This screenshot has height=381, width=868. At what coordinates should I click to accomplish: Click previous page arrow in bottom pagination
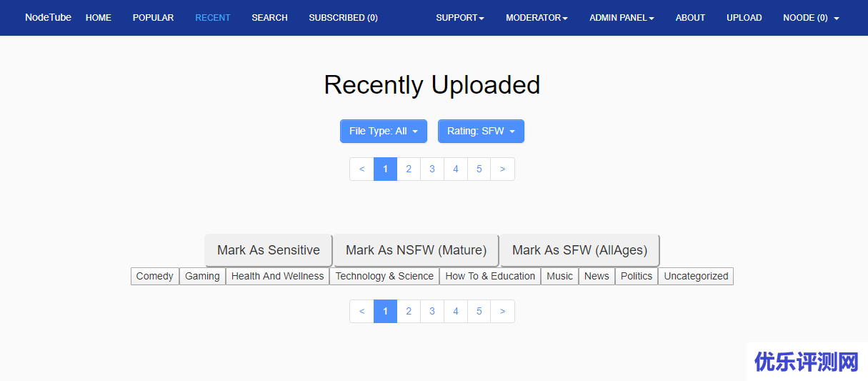point(362,312)
